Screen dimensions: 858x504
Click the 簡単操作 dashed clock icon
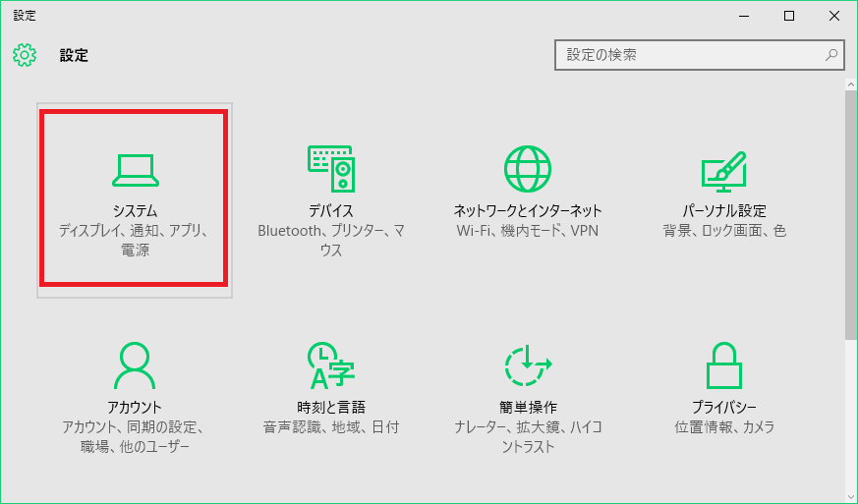tap(528, 365)
